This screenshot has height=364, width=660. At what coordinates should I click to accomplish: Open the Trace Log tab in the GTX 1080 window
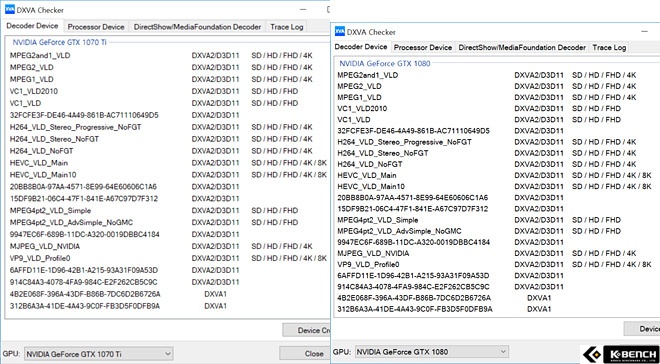[609, 48]
